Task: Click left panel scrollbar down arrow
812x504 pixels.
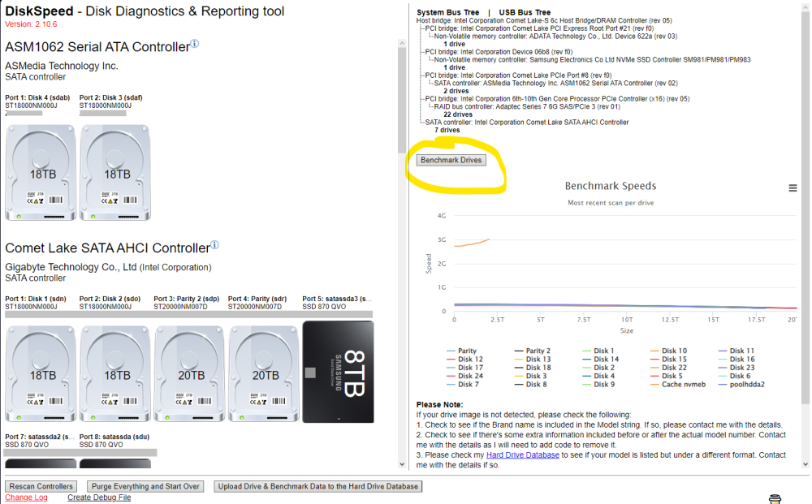Action: [x=402, y=464]
